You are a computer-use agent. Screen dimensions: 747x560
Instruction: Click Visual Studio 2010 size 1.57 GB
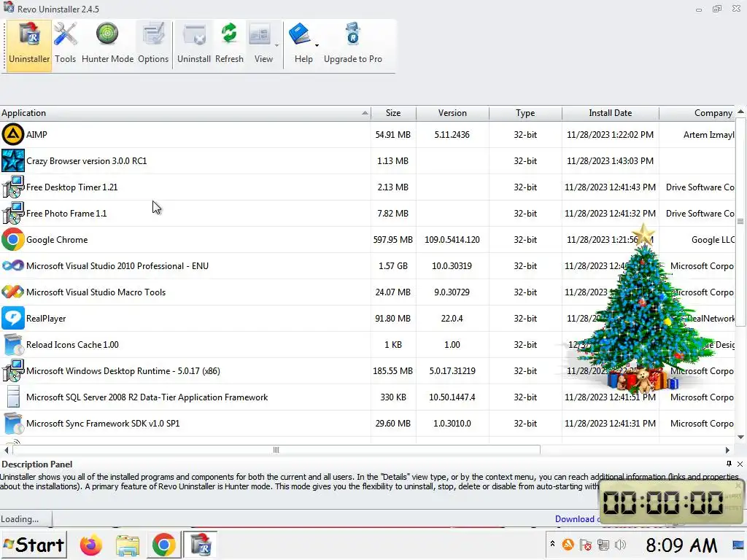[x=393, y=265]
